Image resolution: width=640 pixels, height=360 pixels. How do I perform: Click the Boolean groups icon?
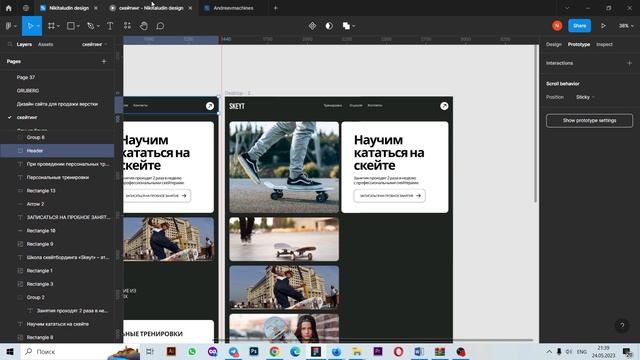[346, 26]
